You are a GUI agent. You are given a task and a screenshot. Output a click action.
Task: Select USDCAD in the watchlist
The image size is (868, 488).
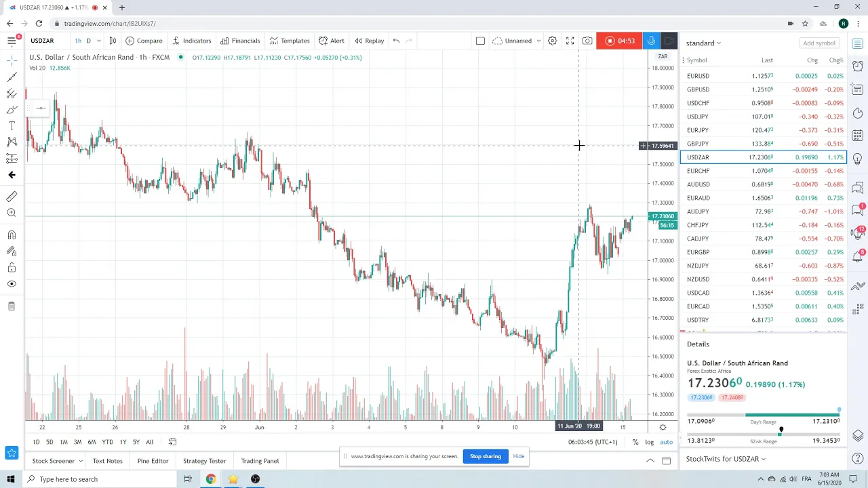click(764, 293)
